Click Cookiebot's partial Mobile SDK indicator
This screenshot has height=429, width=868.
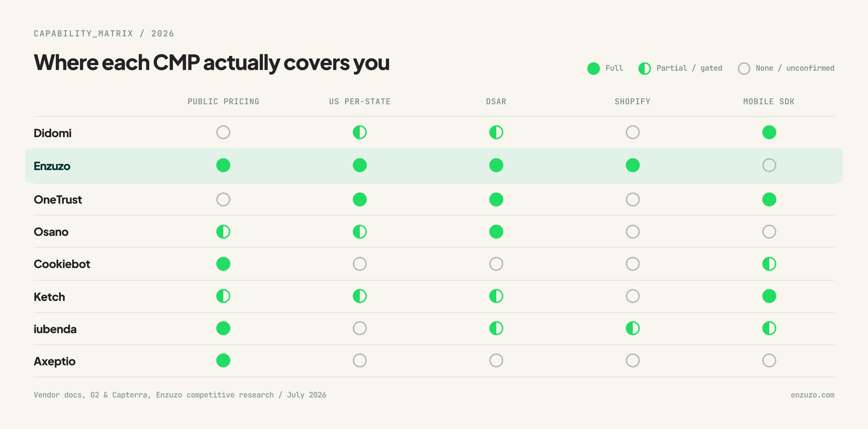coord(769,264)
